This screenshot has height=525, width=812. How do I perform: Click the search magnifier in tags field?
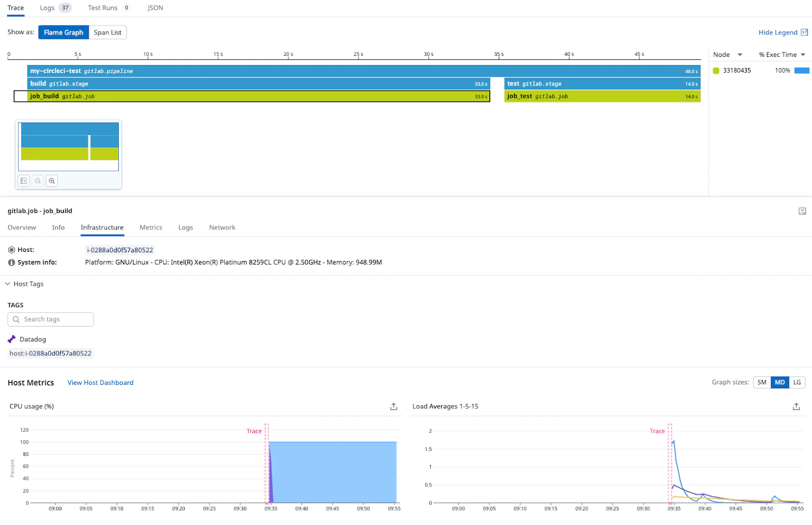(16, 319)
